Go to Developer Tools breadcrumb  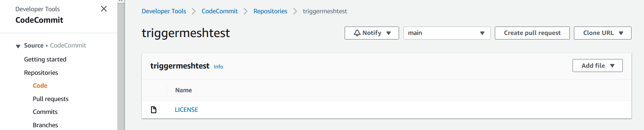[x=164, y=11]
